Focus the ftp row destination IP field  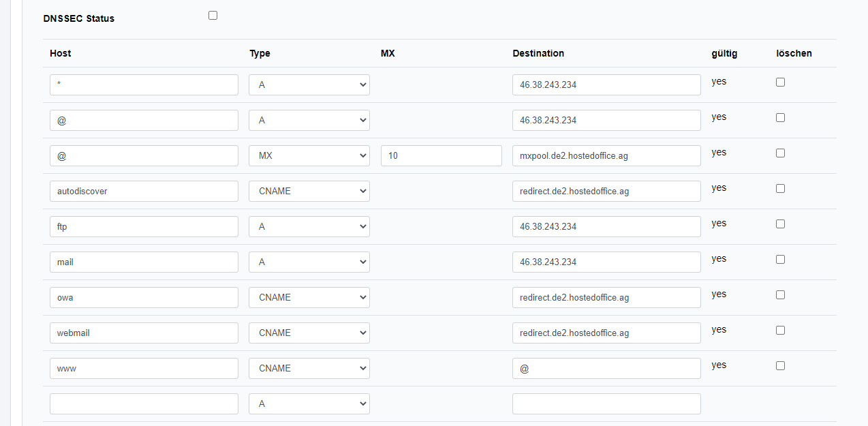coord(606,226)
